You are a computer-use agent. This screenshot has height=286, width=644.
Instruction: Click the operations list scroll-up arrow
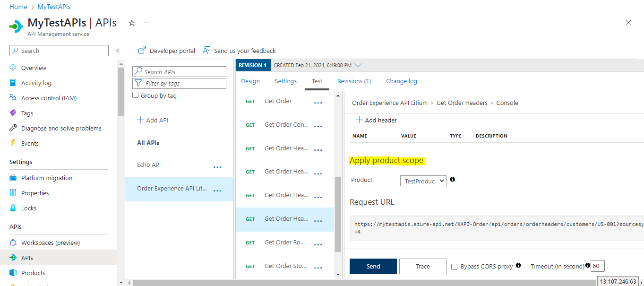[338, 95]
